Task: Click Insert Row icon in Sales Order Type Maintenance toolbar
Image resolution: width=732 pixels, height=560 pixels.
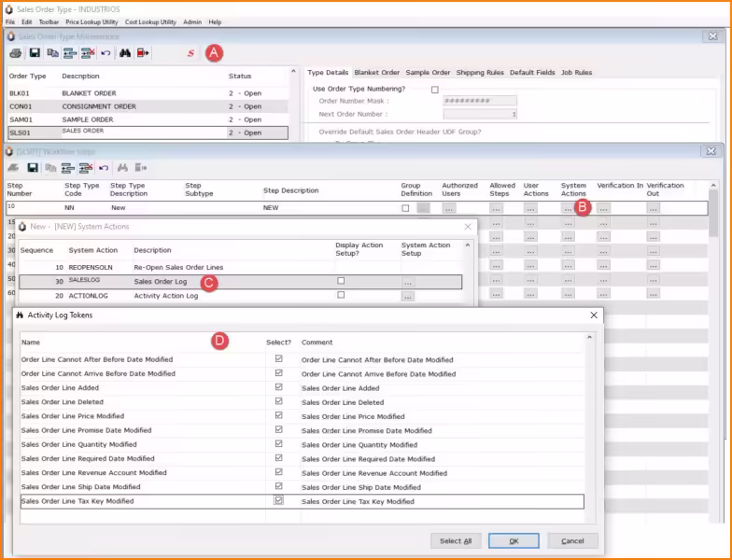Action: tap(70, 53)
